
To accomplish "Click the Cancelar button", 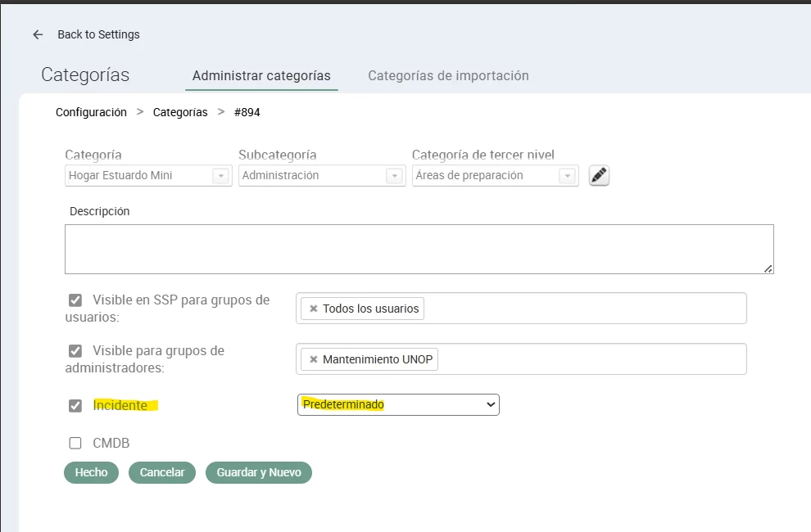I will click(x=162, y=472).
